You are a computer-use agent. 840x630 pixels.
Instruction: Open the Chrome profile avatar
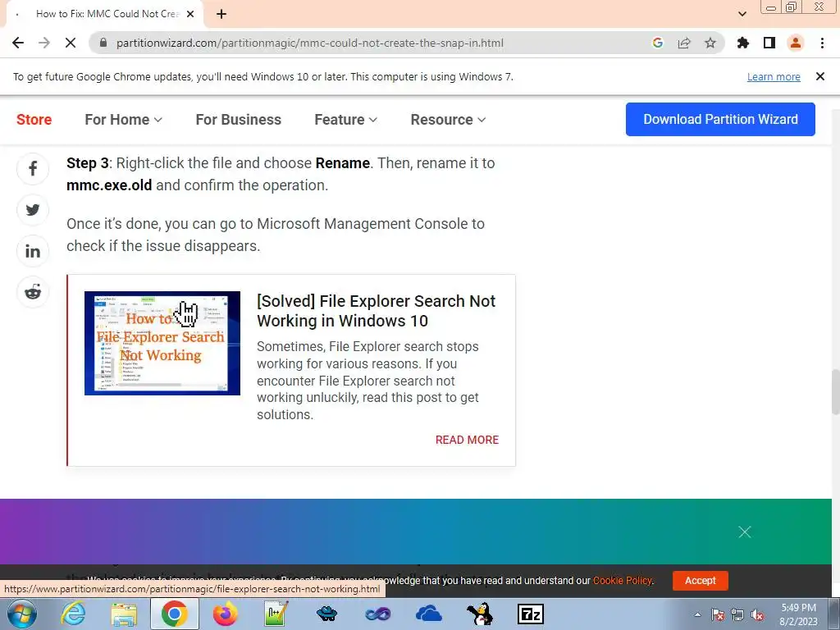pos(796,43)
